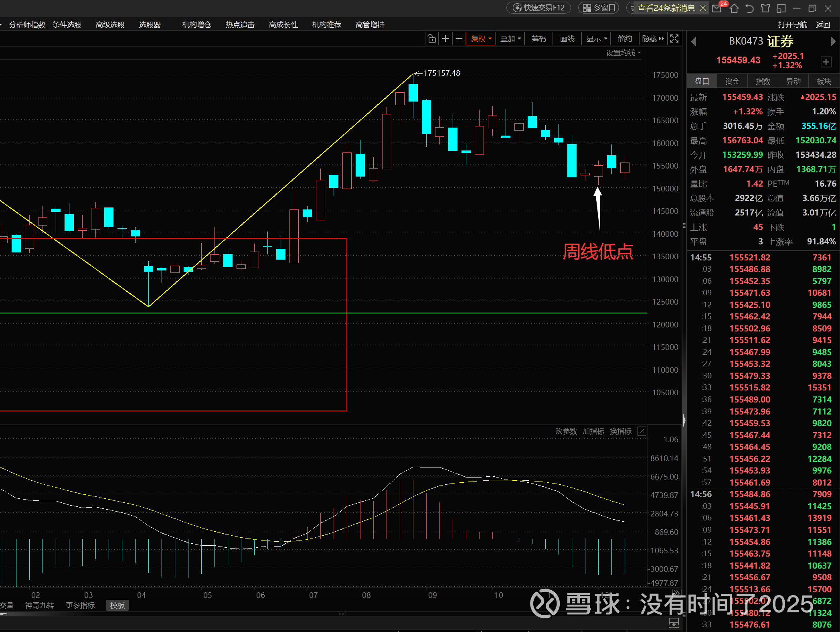Open 设置均线 moving average settings dropdown
This screenshot has height=632, width=840.
pyautogui.click(x=623, y=53)
